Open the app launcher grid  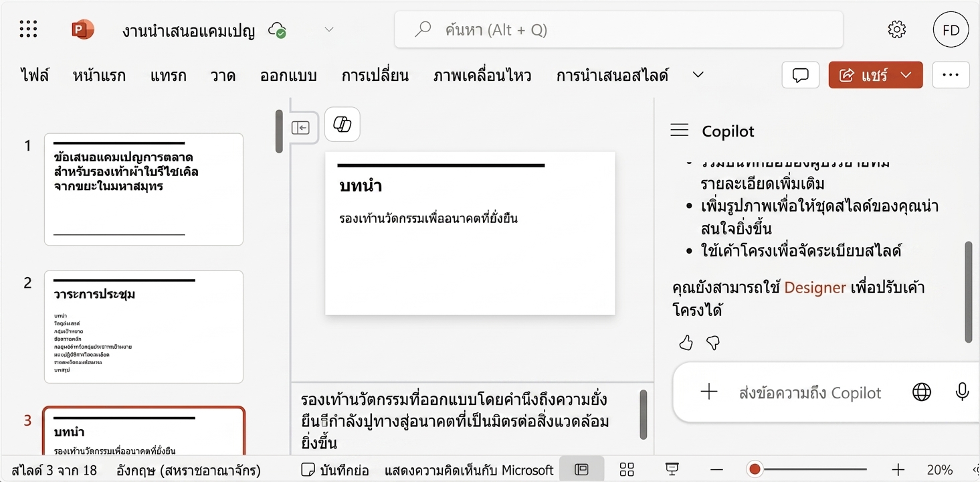click(x=28, y=29)
